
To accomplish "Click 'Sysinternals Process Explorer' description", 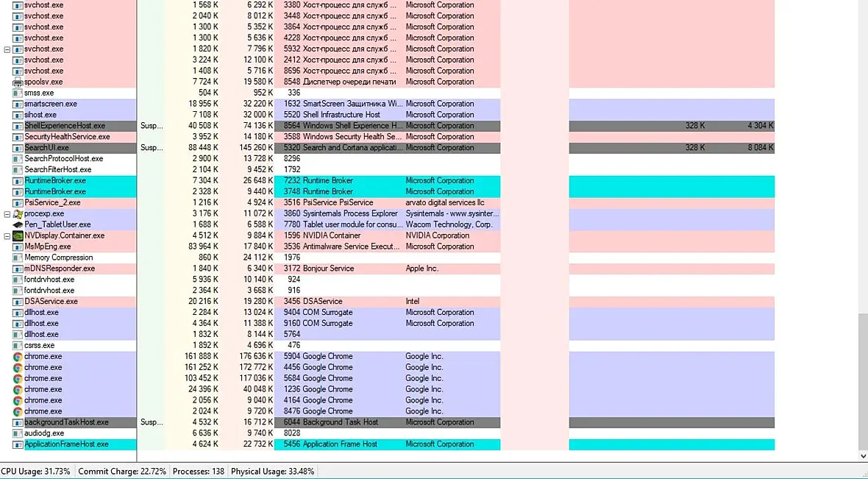I will (350, 214).
